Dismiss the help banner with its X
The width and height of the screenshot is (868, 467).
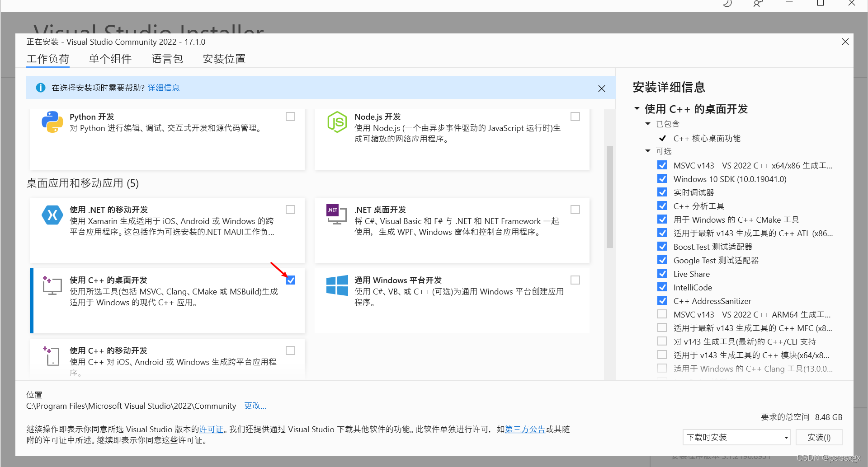click(602, 89)
